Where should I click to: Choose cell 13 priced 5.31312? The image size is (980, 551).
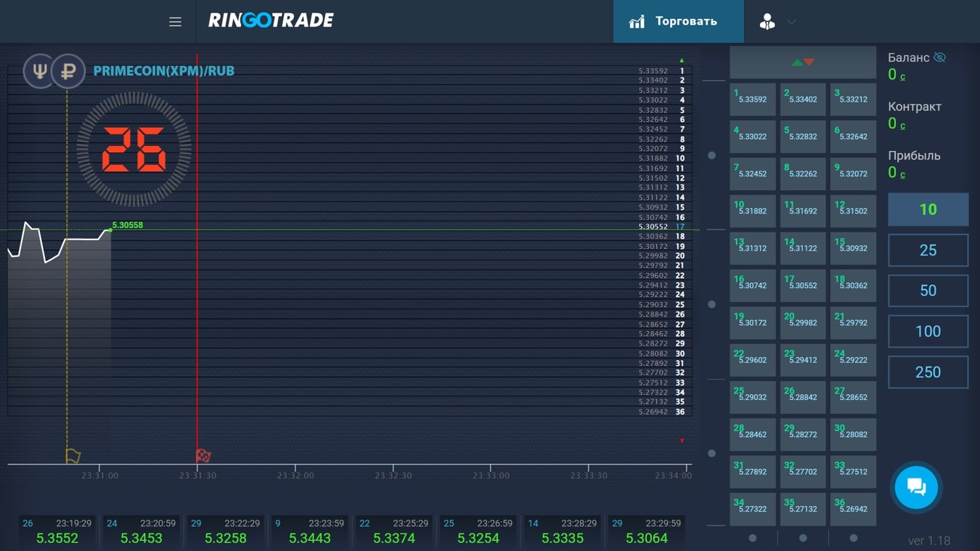(753, 248)
